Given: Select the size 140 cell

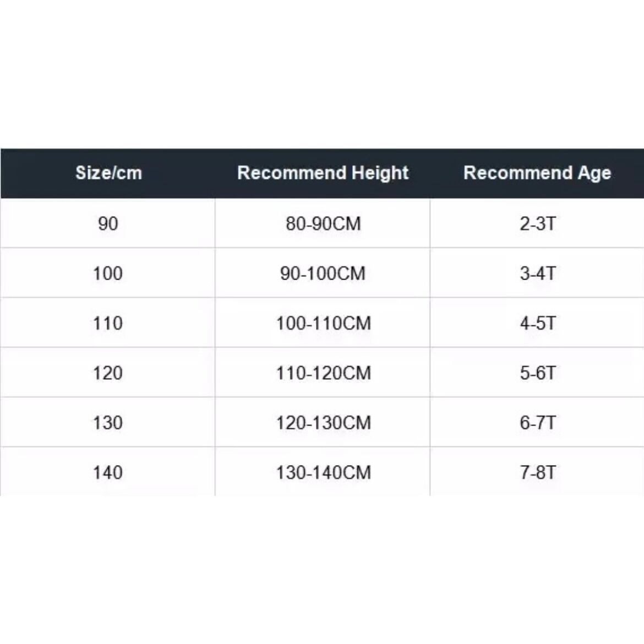Looking at the screenshot, I should click(x=108, y=472).
